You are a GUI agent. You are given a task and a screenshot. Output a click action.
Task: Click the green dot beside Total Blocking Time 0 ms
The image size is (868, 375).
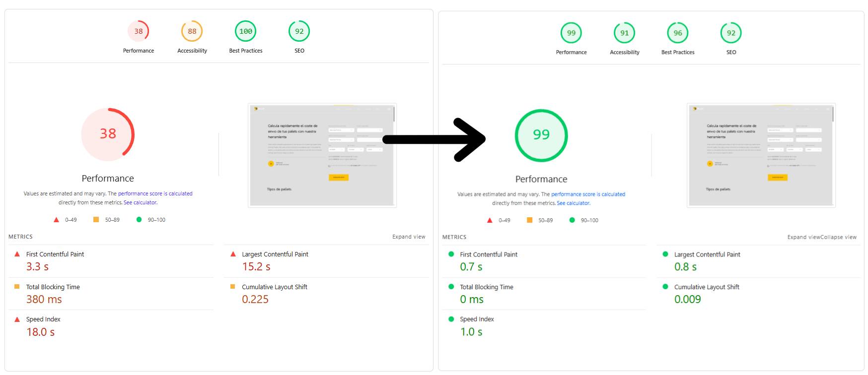pos(451,287)
